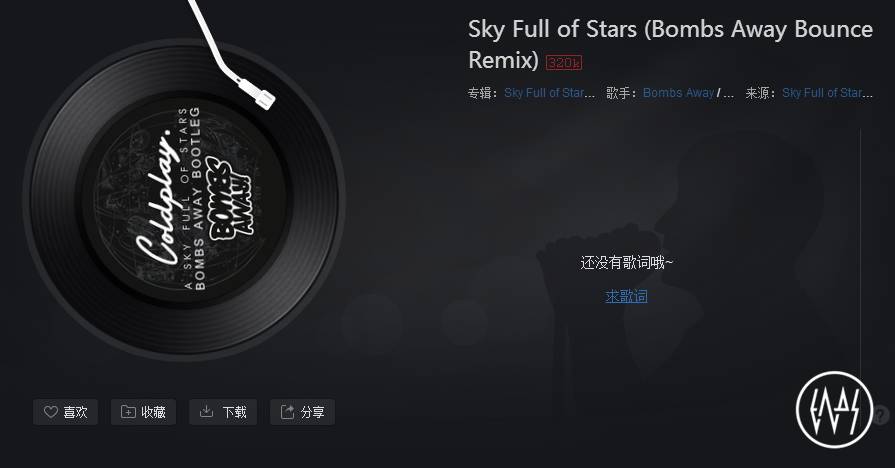Click the download arrow icon for 下载

[x=206, y=411]
